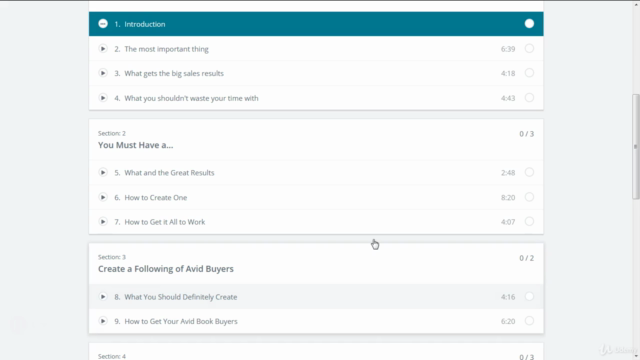
Task: Click the scrollbar down arrow
Action: [636, 356]
